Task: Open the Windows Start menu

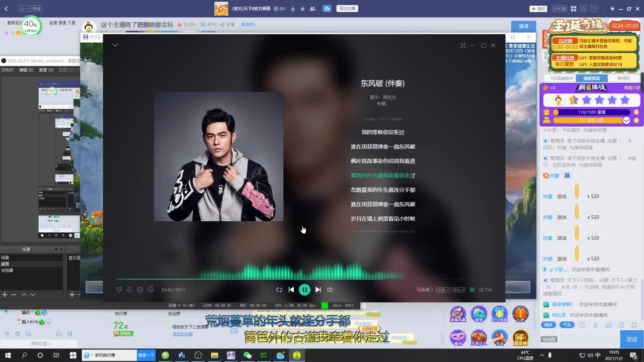Action: [x=7, y=355]
